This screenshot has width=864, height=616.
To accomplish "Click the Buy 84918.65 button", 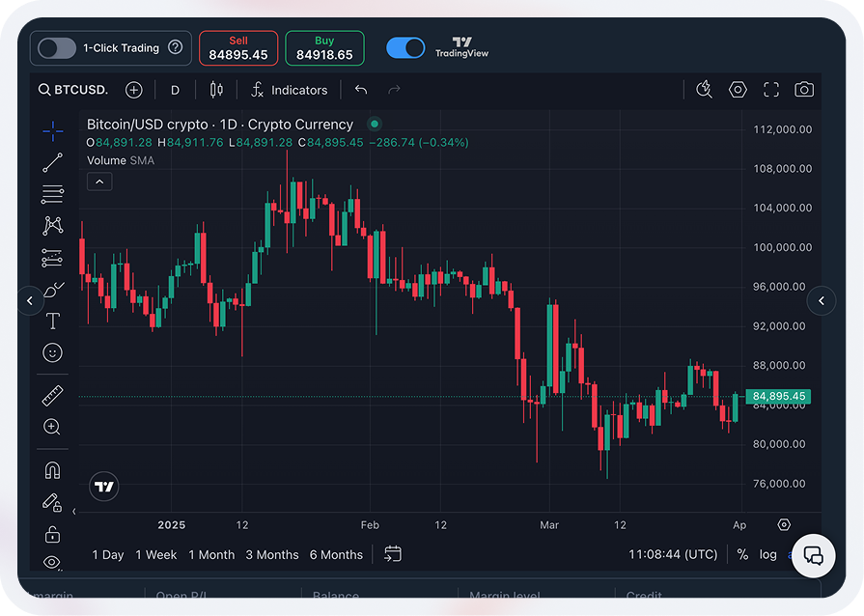I will 324,48.
